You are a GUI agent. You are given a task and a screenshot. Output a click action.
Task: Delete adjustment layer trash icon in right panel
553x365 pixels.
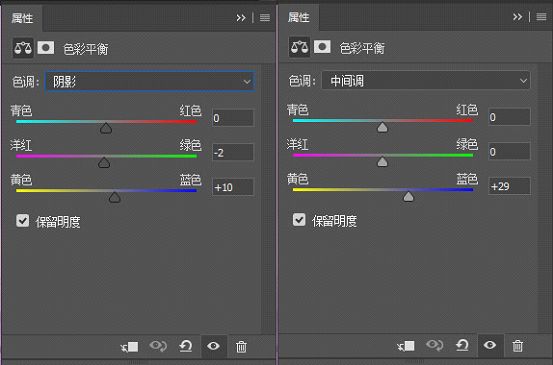coord(518,346)
